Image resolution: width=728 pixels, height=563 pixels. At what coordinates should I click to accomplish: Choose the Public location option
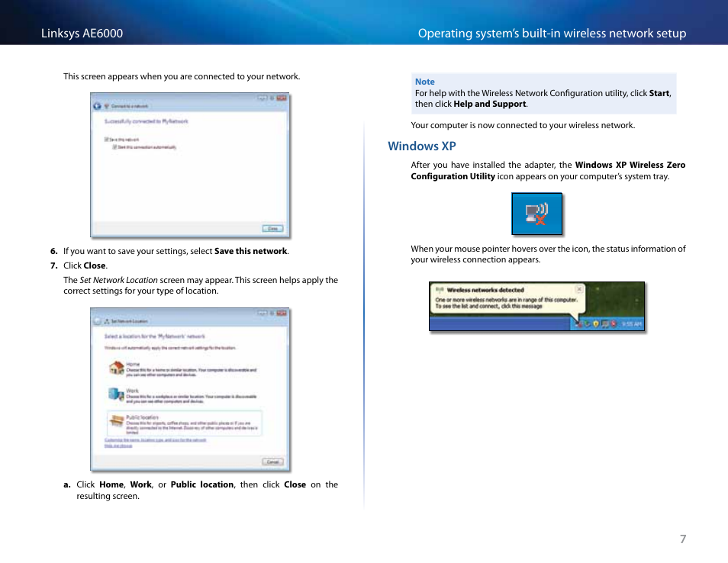click(x=185, y=423)
